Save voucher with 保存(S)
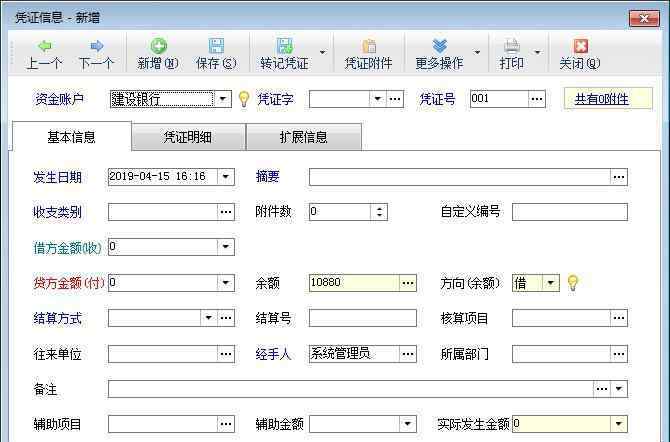670x442 pixels. coord(216,54)
